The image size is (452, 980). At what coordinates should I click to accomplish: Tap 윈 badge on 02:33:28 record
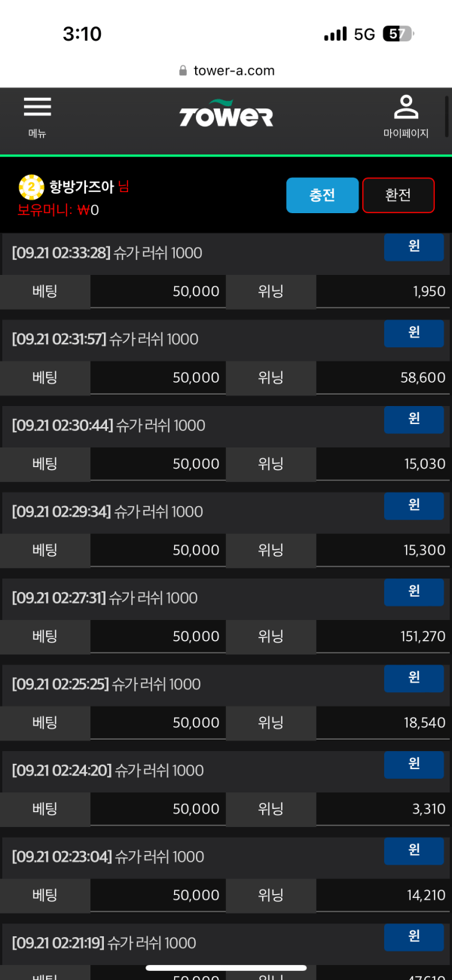pos(414,247)
